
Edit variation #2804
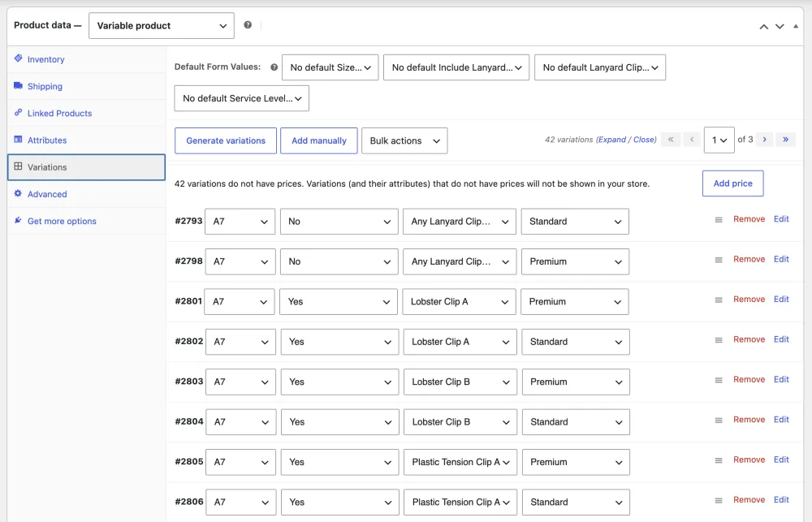pyautogui.click(x=781, y=420)
